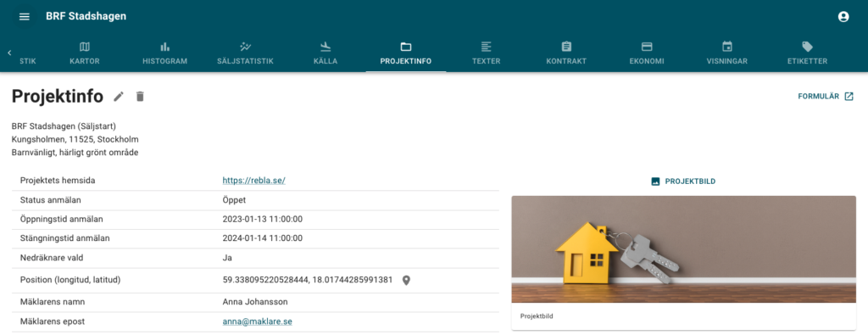The height and width of the screenshot is (335, 868).
Task: Click the 'Öppningstid anmälan' label
Action: [x=61, y=220]
